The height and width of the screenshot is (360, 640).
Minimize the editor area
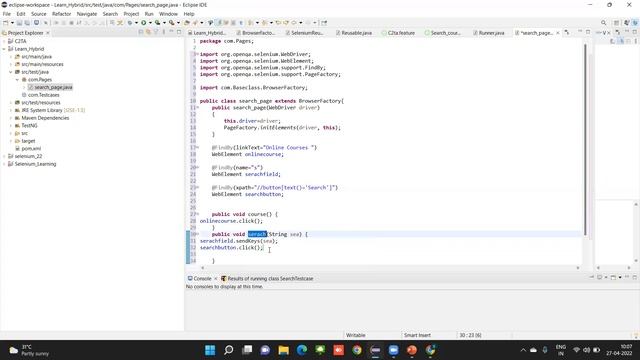580,32
